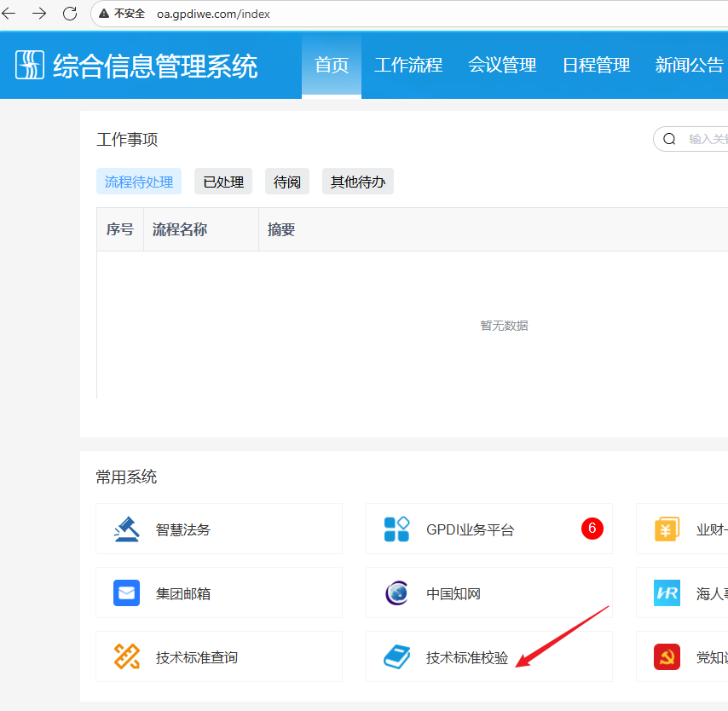Viewport: 728px width, 711px height.
Task: Switch to 工作流程 menu
Action: 408,65
